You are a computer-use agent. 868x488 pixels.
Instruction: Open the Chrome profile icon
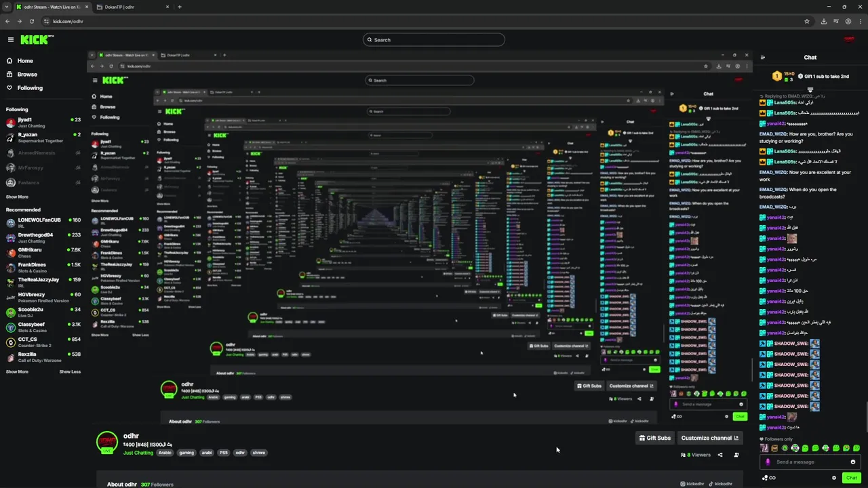(x=848, y=21)
